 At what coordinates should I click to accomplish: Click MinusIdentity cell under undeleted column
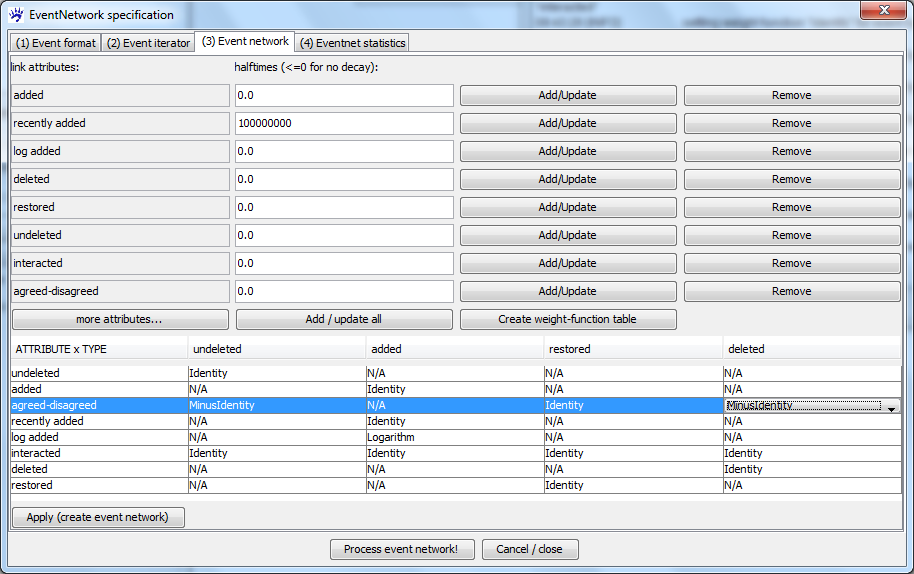point(277,406)
